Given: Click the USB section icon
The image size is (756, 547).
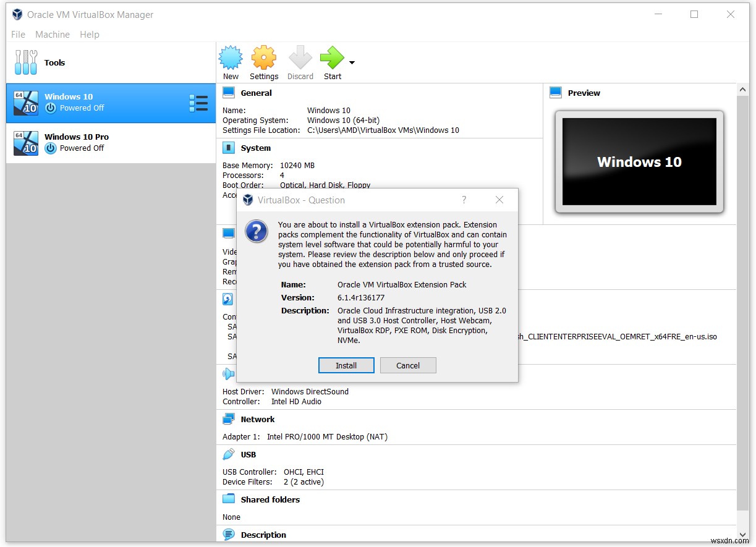Looking at the screenshot, I should pos(227,454).
